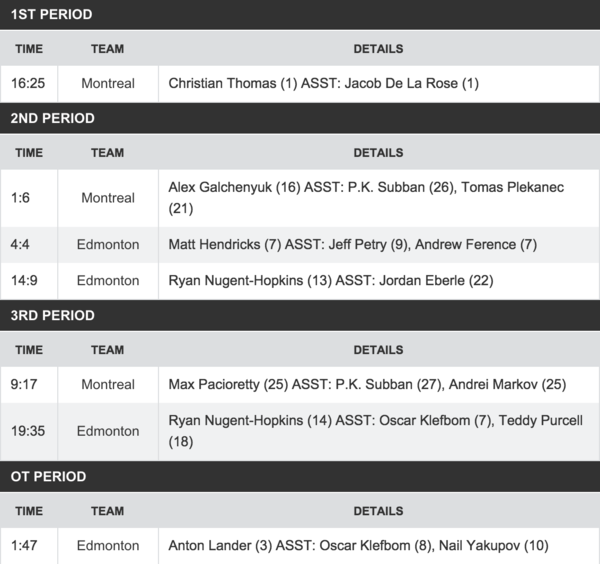Click the 16:25 time cell
Viewport: 600px width, 564px height.
point(29,83)
